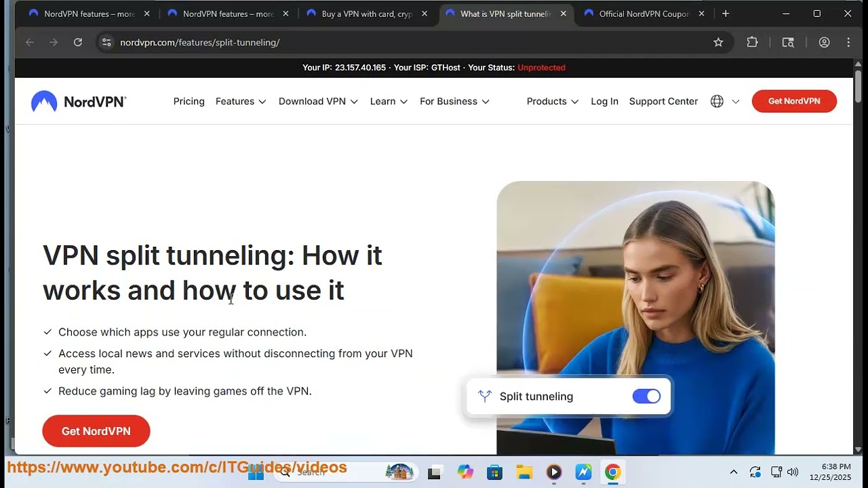The width and height of the screenshot is (868, 488).
Task: Open Microsoft Store from the taskbar
Action: pos(494,472)
